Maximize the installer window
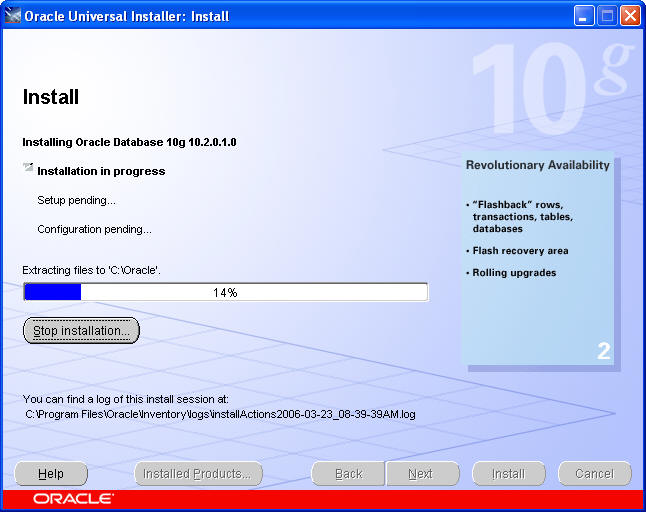646x512 pixels. pos(607,16)
